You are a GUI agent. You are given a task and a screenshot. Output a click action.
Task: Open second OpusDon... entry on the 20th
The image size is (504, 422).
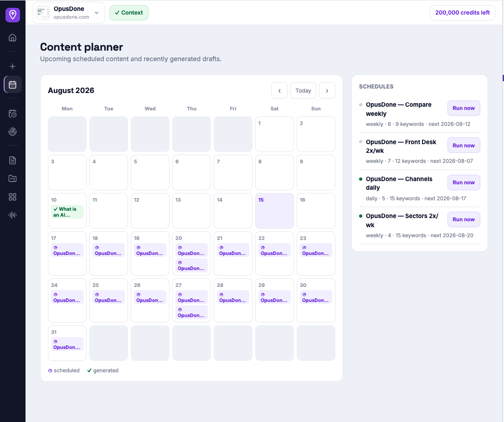coord(191,265)
